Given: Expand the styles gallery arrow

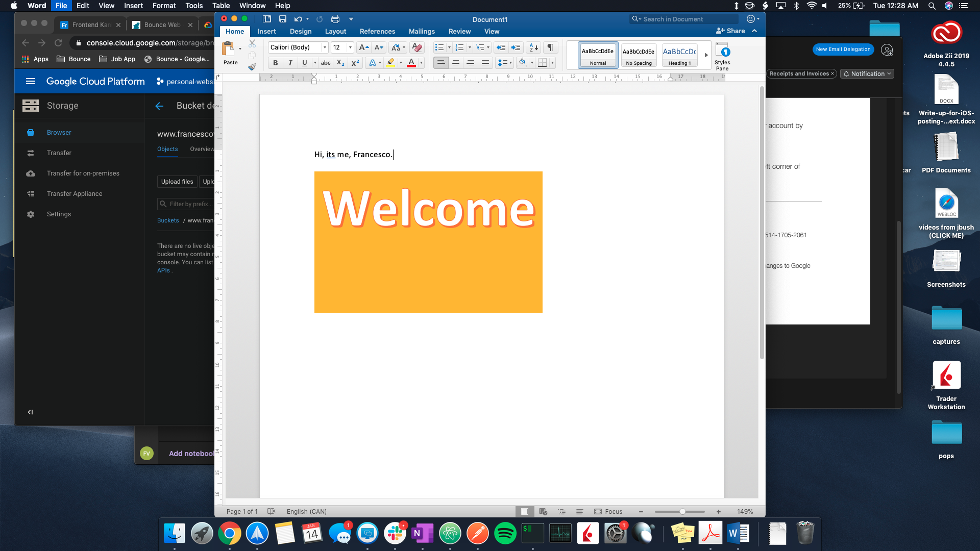Looking at the screenshot, I should click(x=706, y=55).
